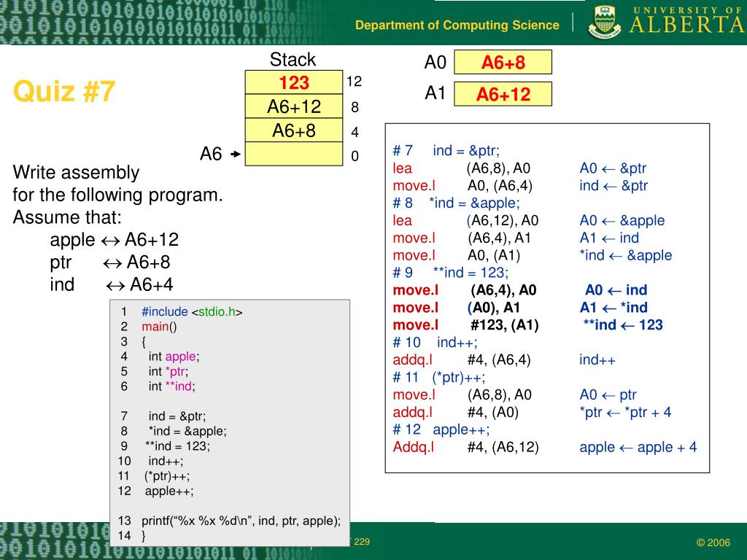The image size is (747, 560).
Task: Click the "Assume that:" line
Action: (67, 217)
